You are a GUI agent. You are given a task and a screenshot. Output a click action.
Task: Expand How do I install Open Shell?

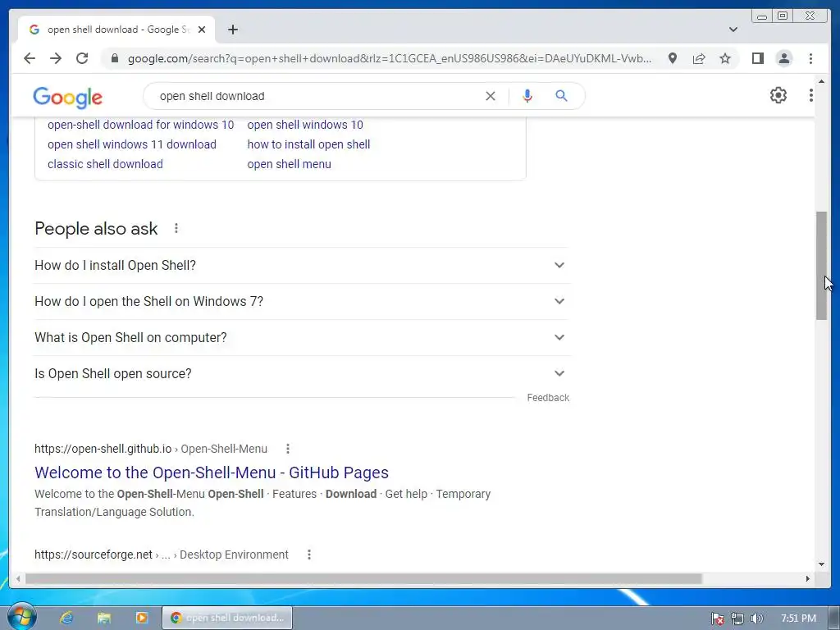click(x=302, y=265)
